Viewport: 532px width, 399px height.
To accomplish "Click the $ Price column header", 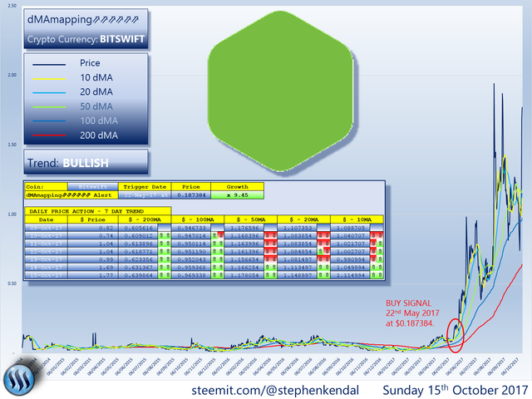I will (92, 219).
